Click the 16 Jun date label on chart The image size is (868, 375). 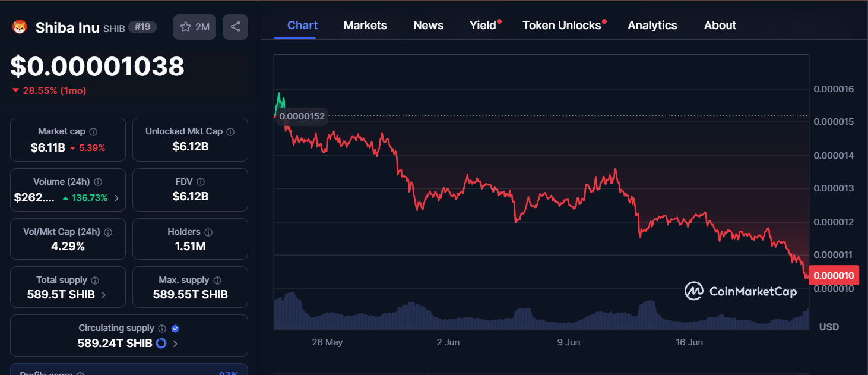point(689,342)
